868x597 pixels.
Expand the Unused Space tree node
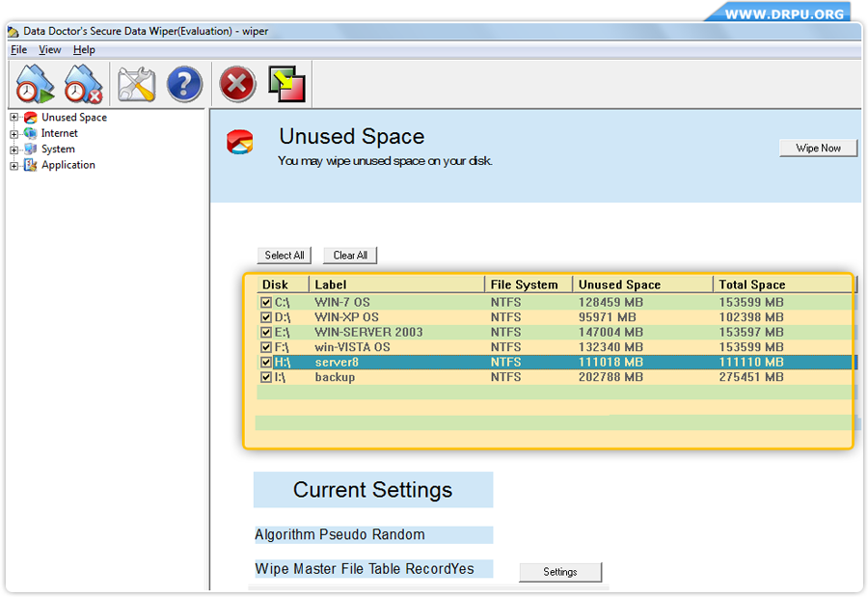click(x=14, y=118)
